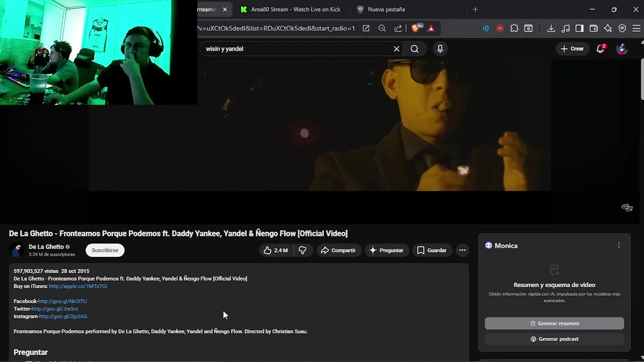
Task: Click the Preguntar AI button
Action: click(386, 250)
